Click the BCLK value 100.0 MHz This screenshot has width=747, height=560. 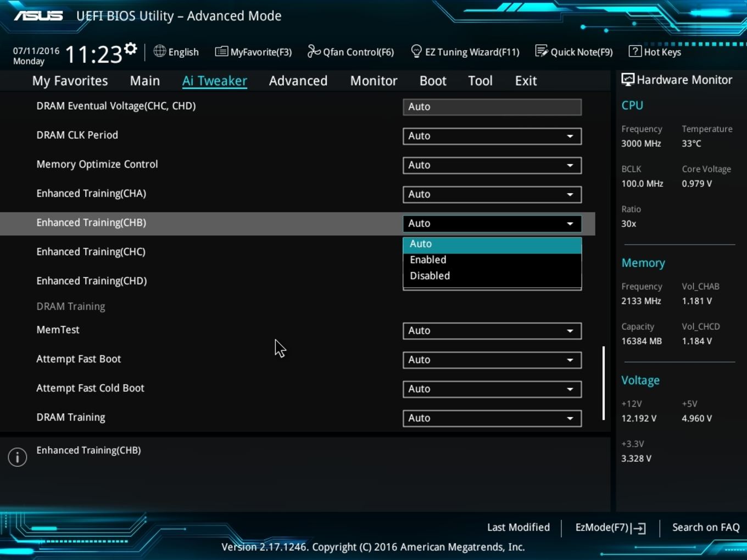(642, 183)
